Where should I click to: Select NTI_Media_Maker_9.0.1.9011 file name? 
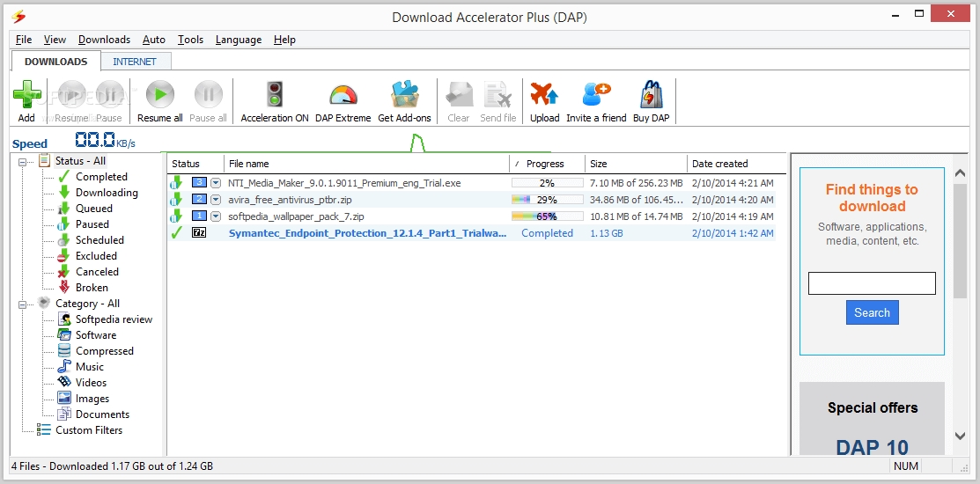point(345,183)
